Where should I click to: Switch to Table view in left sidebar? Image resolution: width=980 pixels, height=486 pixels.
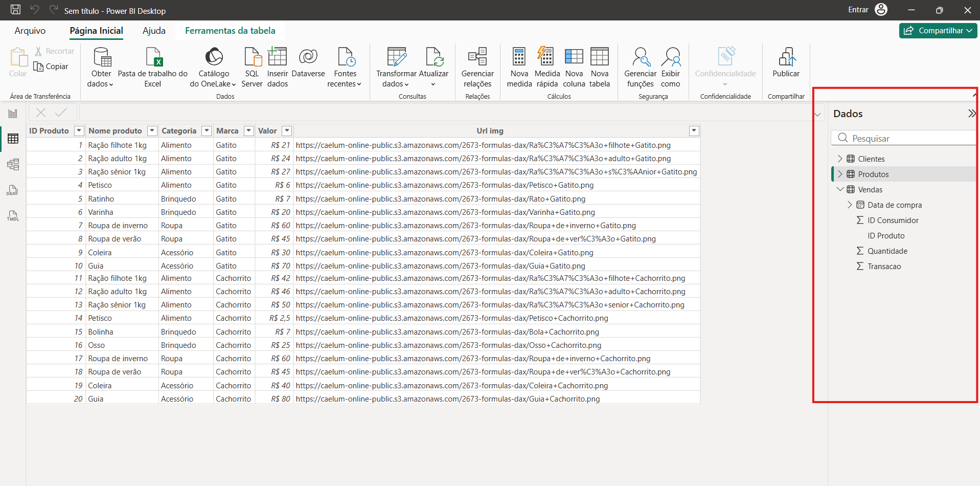point(13,139)
